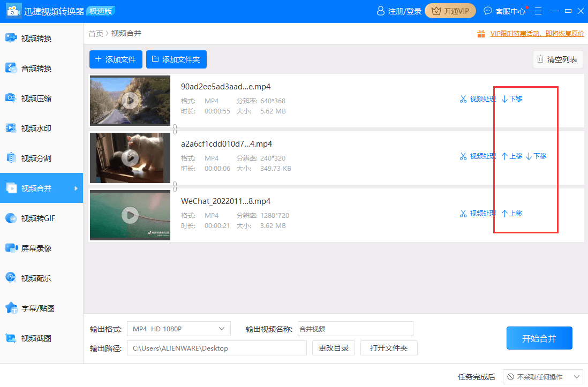588x387 pixels.
Task: Open the 视频压缩 tool
Action: coord(41,98)
